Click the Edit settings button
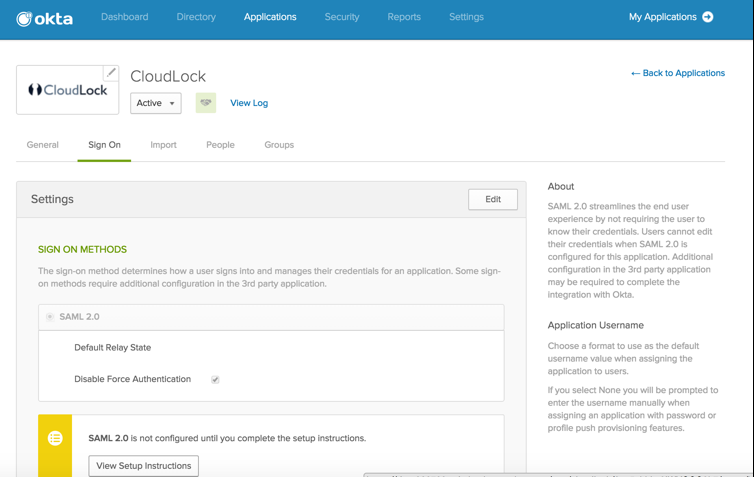The width and height of the screenshot is (754, 477). coord(493,199)
